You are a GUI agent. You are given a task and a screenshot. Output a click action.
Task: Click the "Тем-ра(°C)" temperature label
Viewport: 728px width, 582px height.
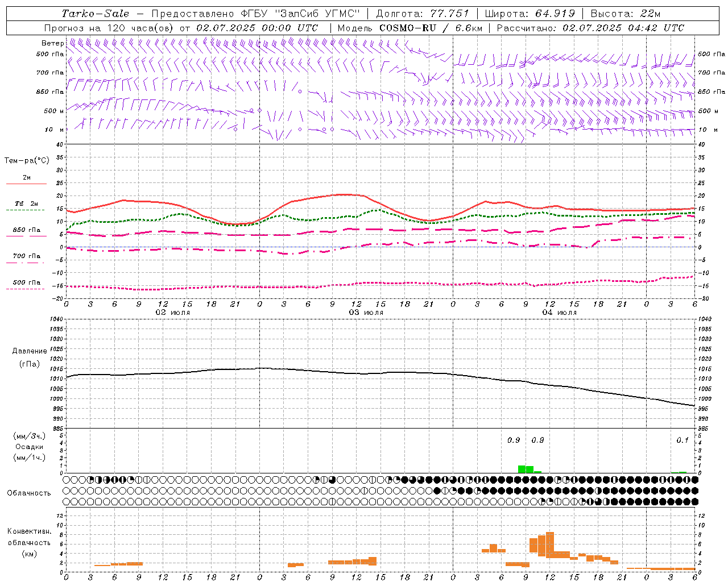coord(27,161)
